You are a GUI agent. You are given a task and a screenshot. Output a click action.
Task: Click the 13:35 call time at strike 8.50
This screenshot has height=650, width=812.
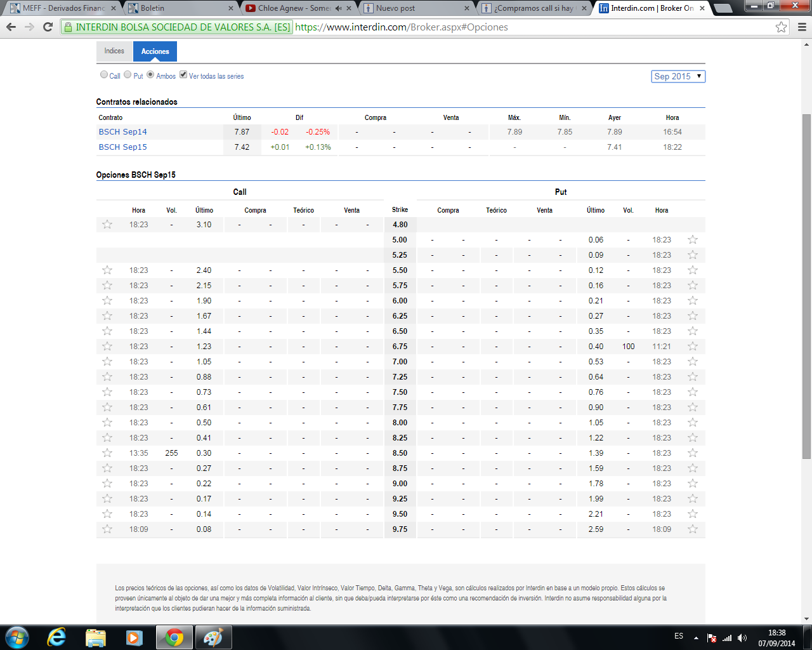pos(139,453)
